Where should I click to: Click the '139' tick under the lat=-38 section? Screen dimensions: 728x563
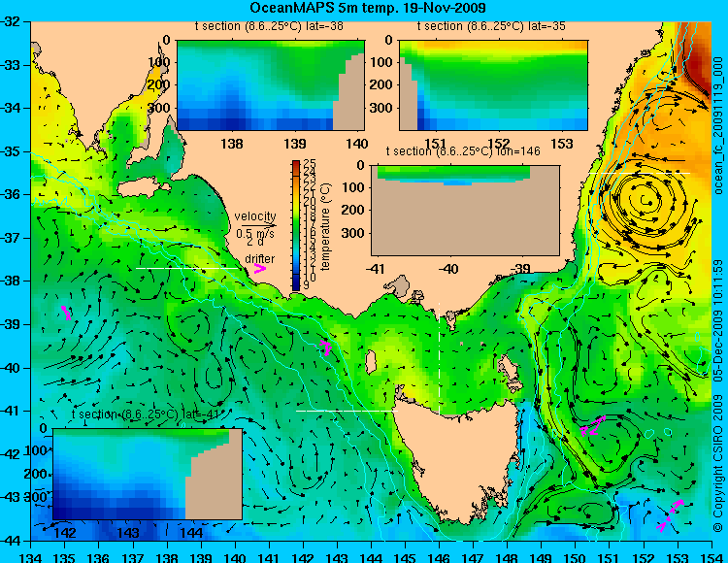click(295, 144)
